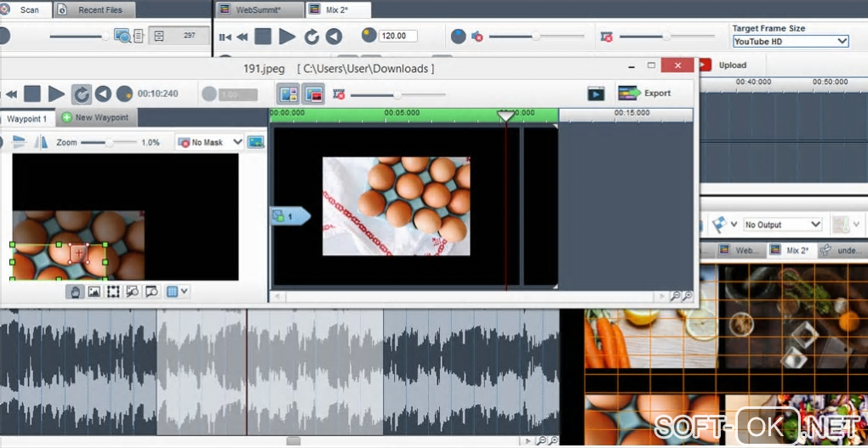Open the No Output dropdown
Viewport: 868px width, 448px height.
click(782, 224)
